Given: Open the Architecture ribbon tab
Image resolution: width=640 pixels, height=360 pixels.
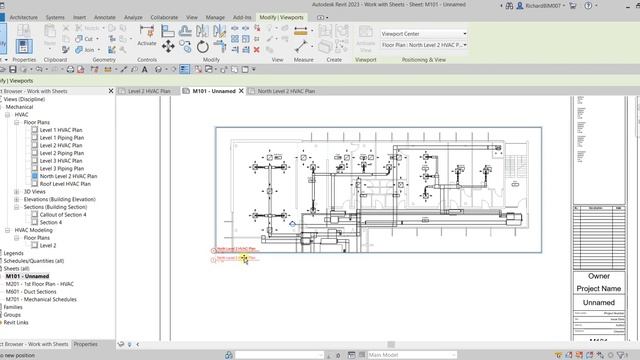Looking at the screenshot, I should tap(24, 18).
